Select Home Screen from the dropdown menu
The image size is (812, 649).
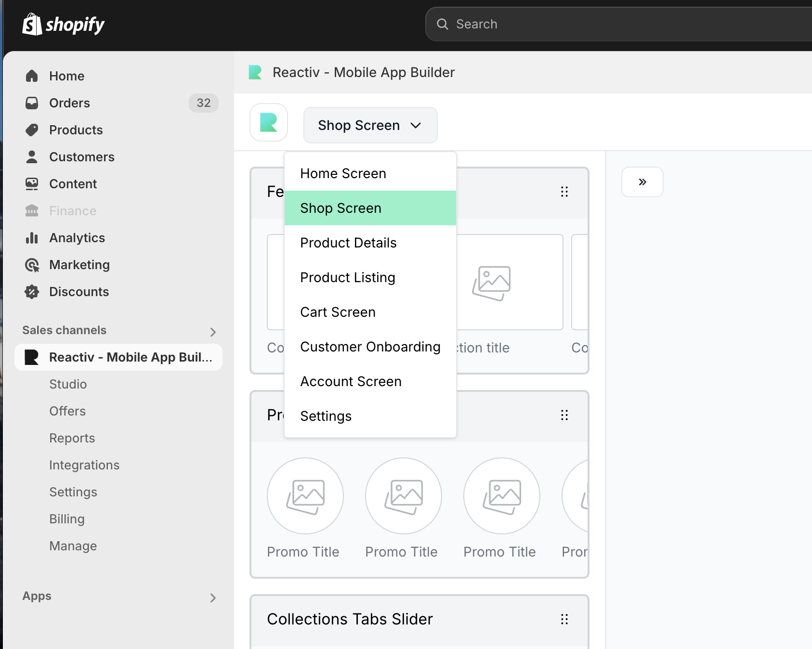tap(343, 173)
